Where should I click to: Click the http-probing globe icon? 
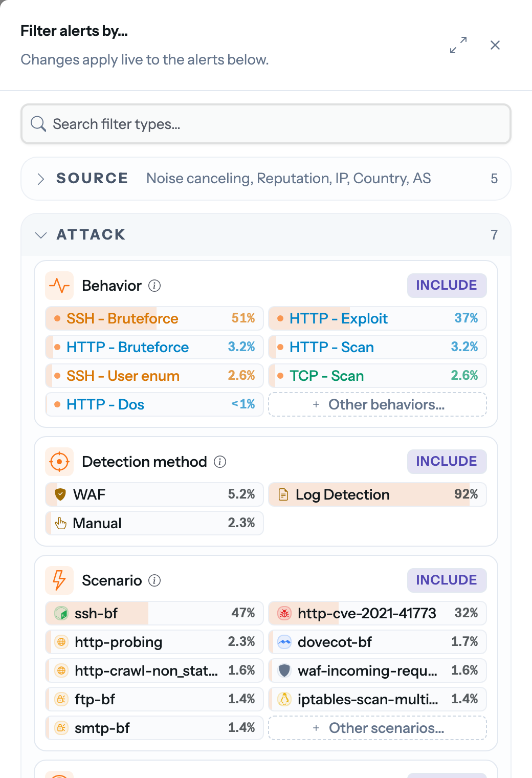[x=62, y=642]
